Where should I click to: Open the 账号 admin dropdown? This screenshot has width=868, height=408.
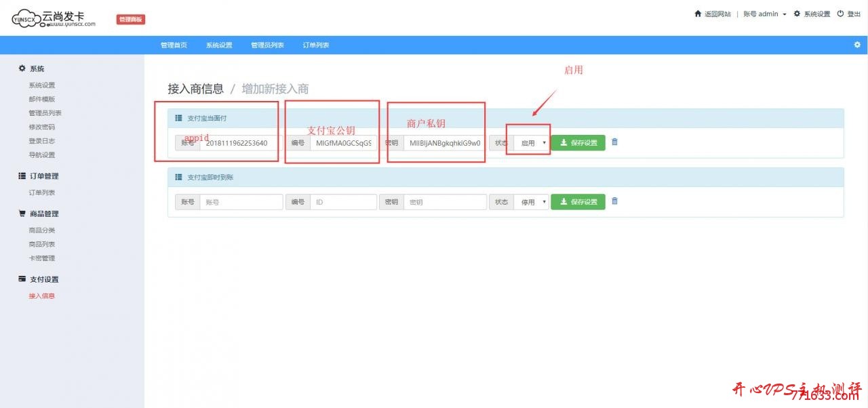[x=764, y=14]
